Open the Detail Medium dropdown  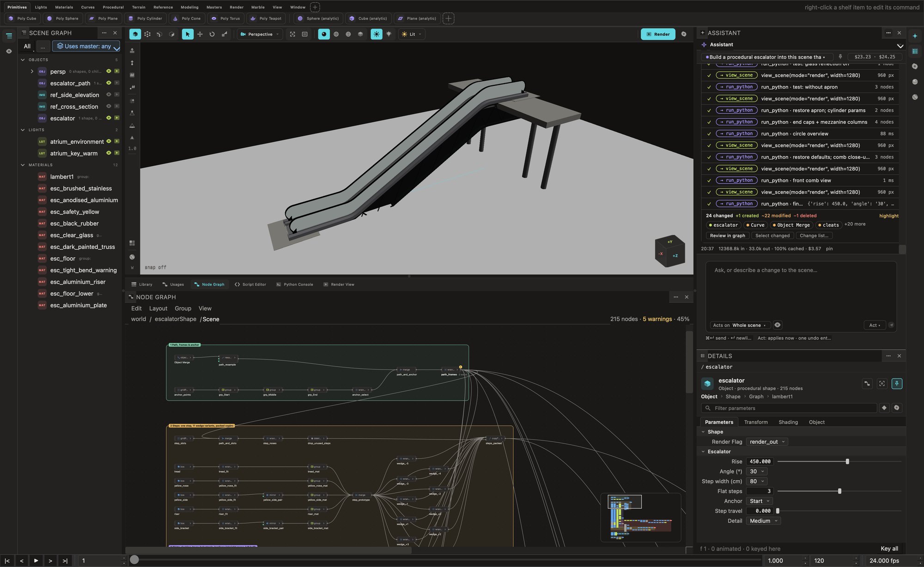[x=764, y=521]
